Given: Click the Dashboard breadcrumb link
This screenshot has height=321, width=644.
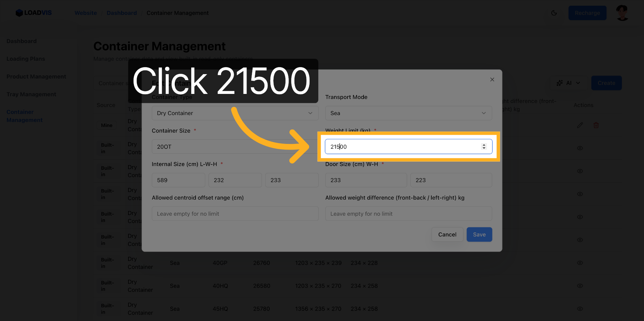Looking at the screenshot, I should click(x=122, y=13).
